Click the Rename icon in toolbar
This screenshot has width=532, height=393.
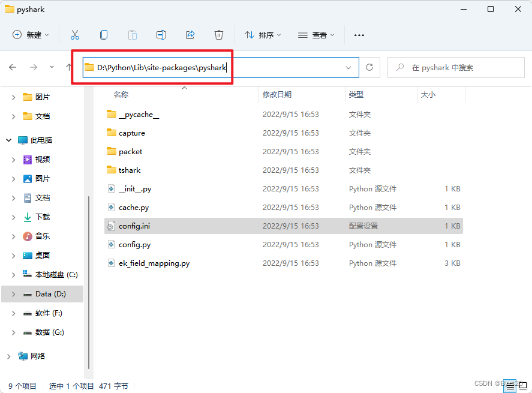click(161, 35)
